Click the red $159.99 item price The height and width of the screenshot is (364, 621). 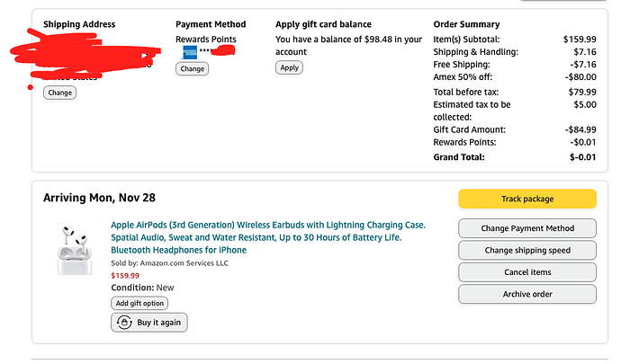pos(125,275)
